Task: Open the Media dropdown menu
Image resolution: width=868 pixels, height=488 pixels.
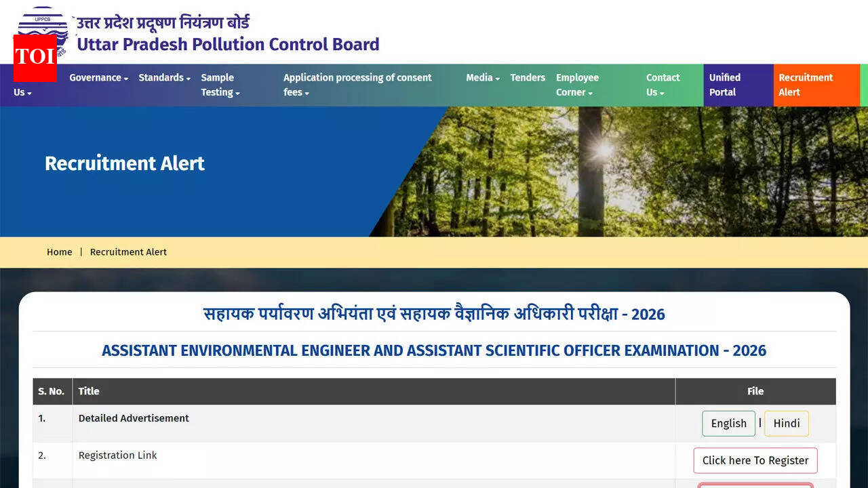Action: 482,77
